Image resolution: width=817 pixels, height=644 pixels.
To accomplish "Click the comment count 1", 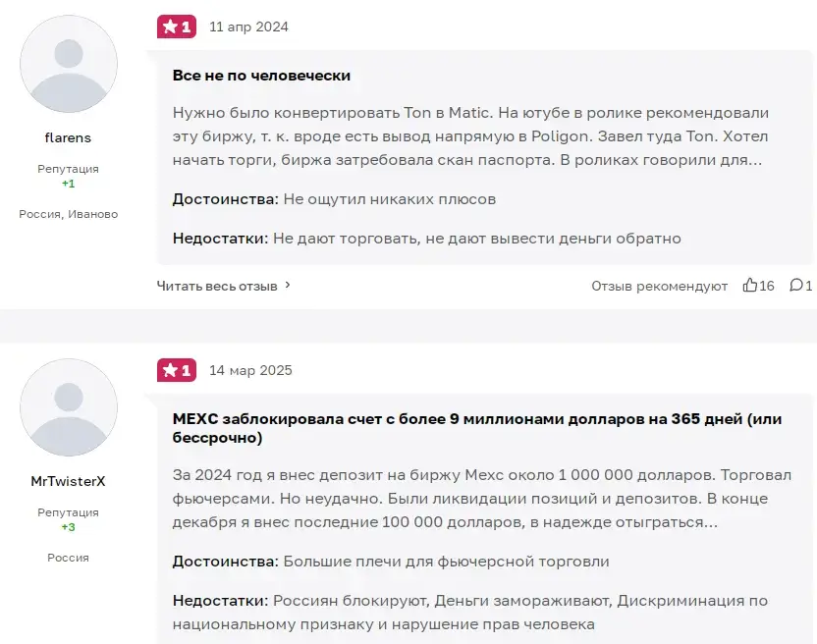I will click(809, 286).
